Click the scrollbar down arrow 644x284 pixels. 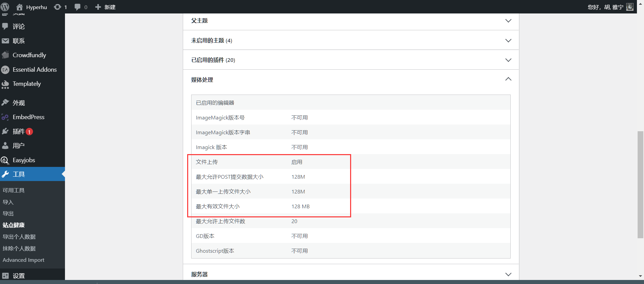(640, 276)
